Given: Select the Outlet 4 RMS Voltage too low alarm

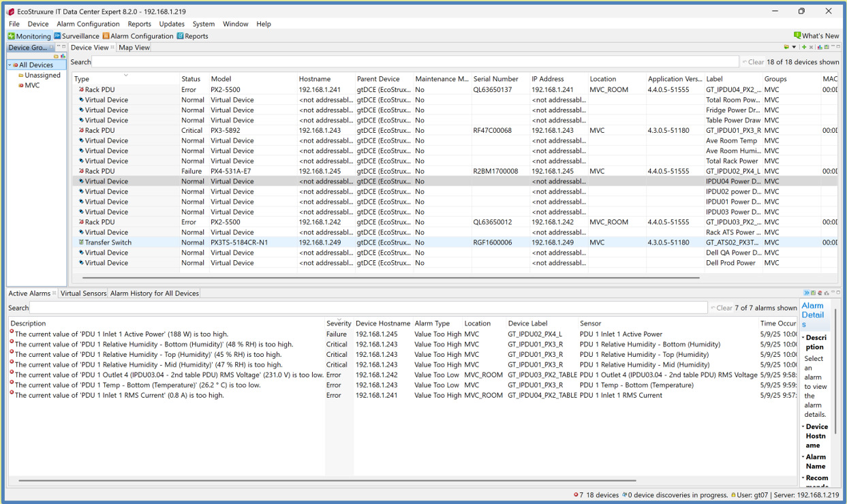Looking at the screenshot, I should pos(402,375).
